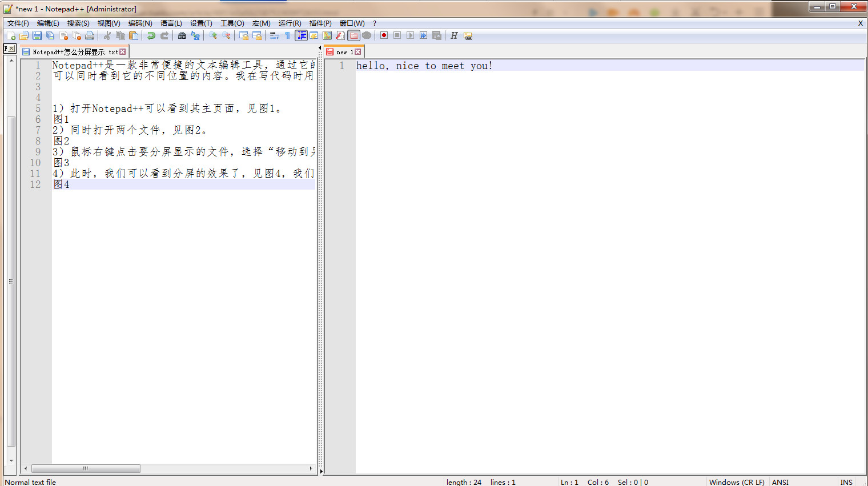
Task: Save the current recorded macro icon
Action: (x=437, y=35)
